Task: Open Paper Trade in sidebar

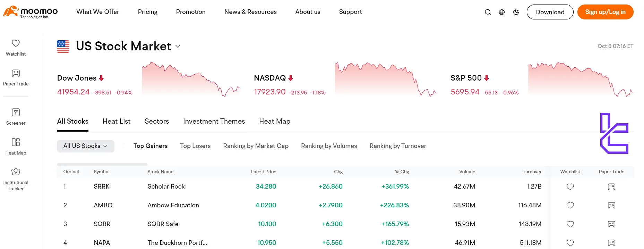Action: click(16, 77)
